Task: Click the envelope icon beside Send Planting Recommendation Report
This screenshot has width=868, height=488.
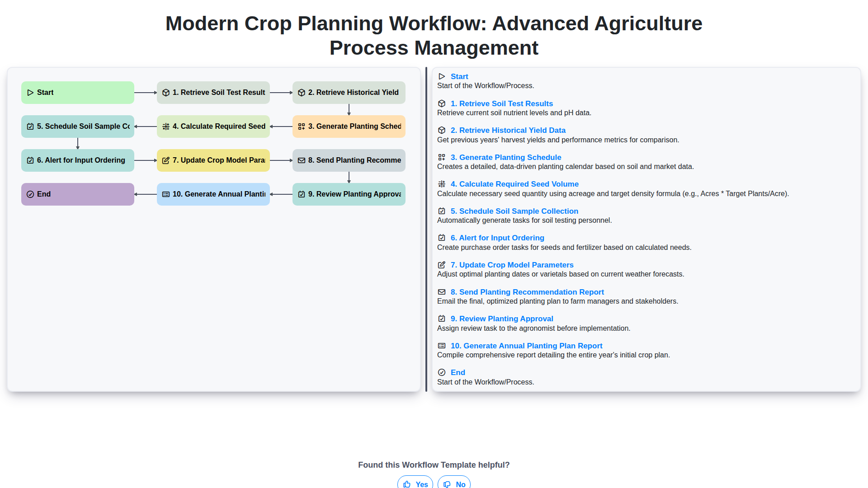Action: [x=442, y=292]
